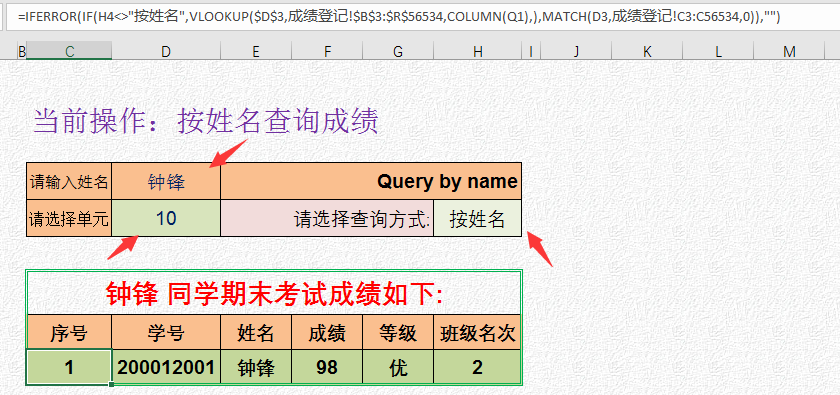Click the formula bar text
This screenshot has width=840, height=395.
(x=399, y=18)
